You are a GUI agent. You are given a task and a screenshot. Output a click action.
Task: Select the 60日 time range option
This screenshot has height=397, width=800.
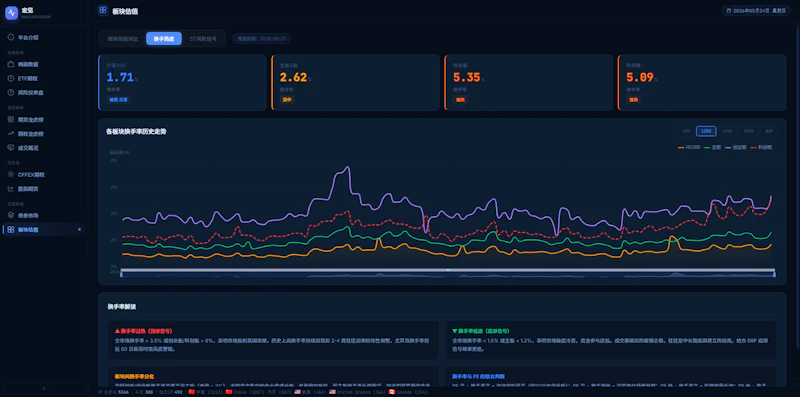[x=686, y=131]
